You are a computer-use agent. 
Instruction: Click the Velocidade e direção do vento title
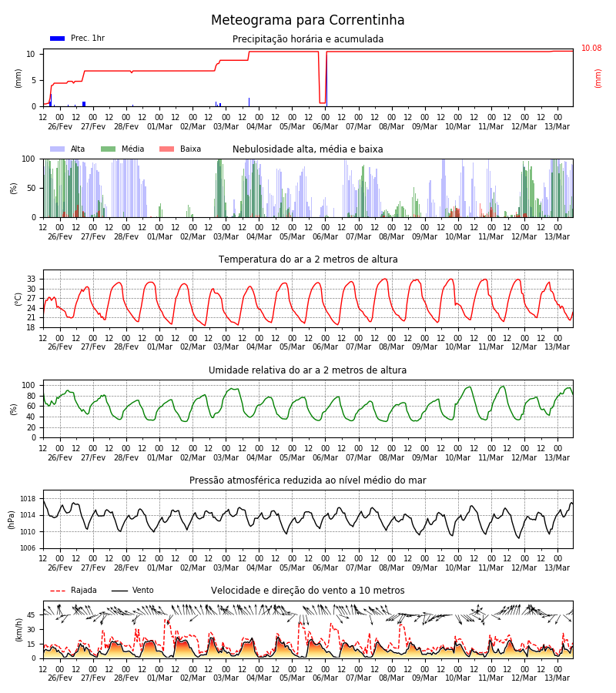pos(307,591)
